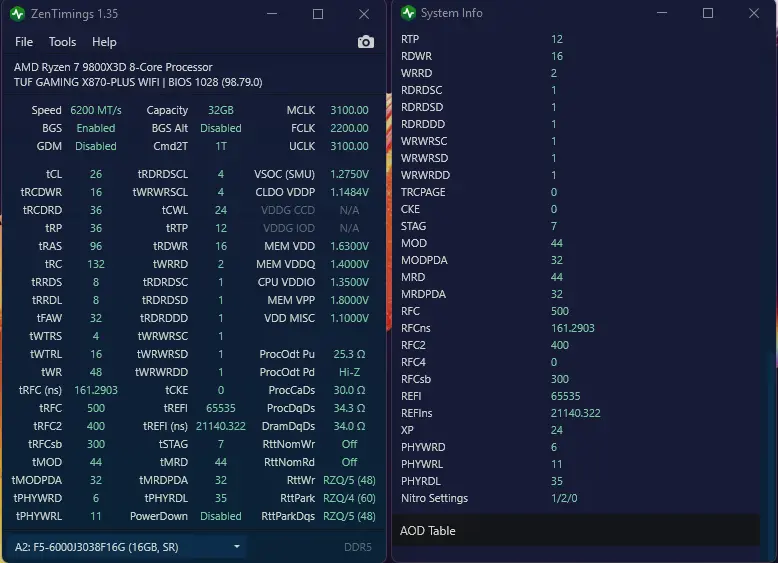Screen dimensions: 778x563
Task: Click the MCLK 3100.00 value
Action: point(349,110)
